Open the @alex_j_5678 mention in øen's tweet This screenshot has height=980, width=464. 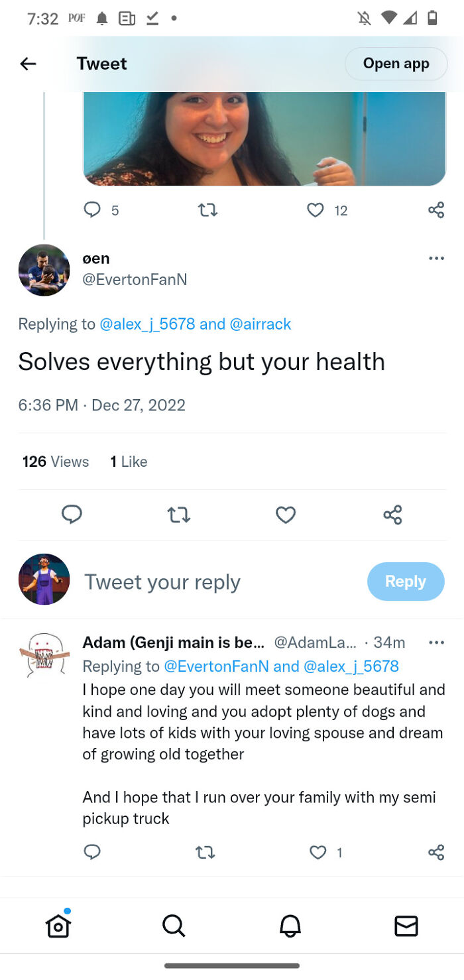click(147, 324)
